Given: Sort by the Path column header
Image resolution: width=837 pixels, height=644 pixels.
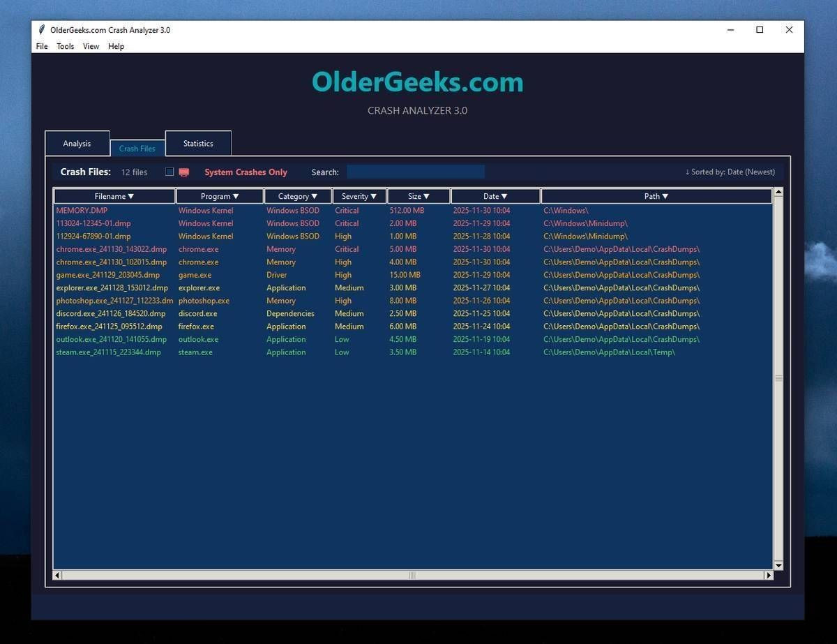Looking at the screenshot, I should tap(656, 196).
